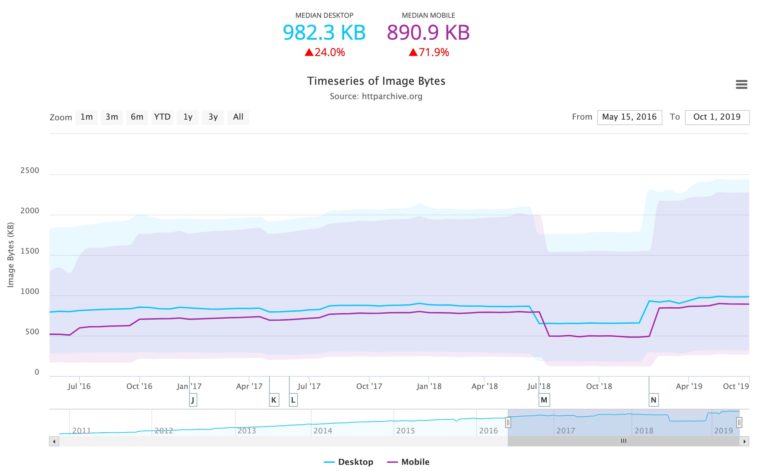Open the M flag annotation

[x=544, y=399]
